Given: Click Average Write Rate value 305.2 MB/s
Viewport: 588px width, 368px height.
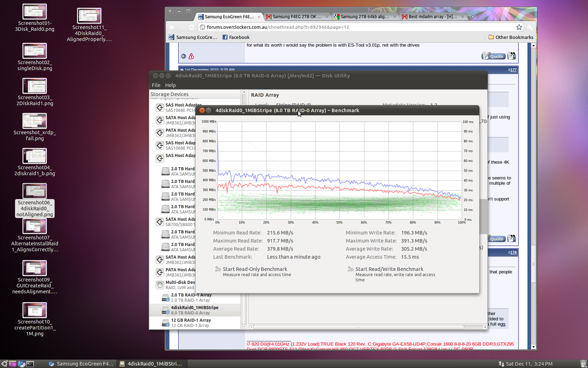Looking at the screenshot, I should tap(414, 249).
